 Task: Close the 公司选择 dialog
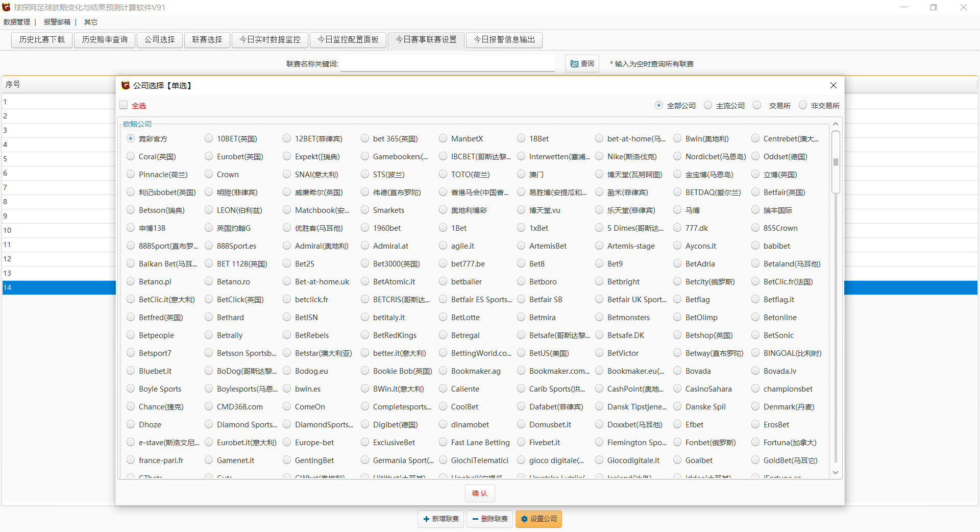[x=834, y=85]
